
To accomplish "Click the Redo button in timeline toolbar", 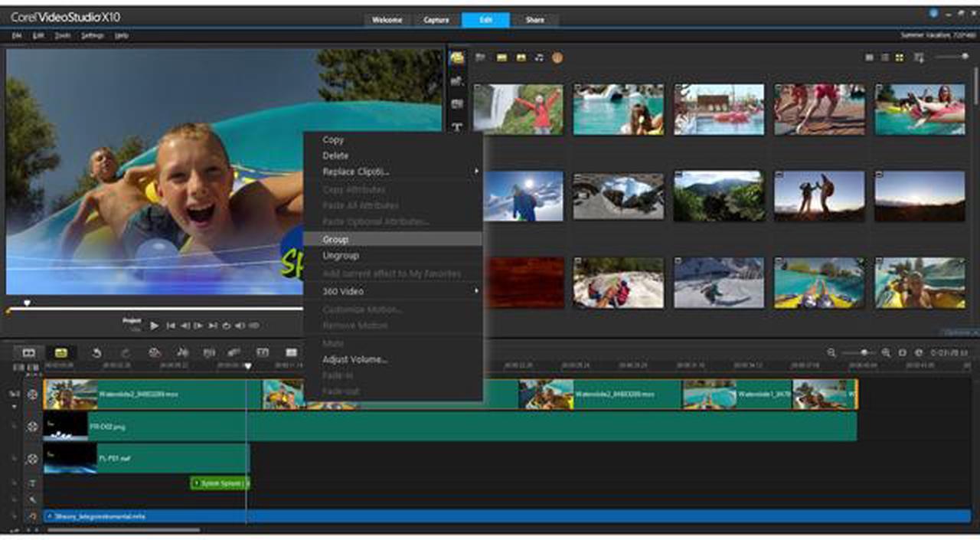I will pos(126,352).
